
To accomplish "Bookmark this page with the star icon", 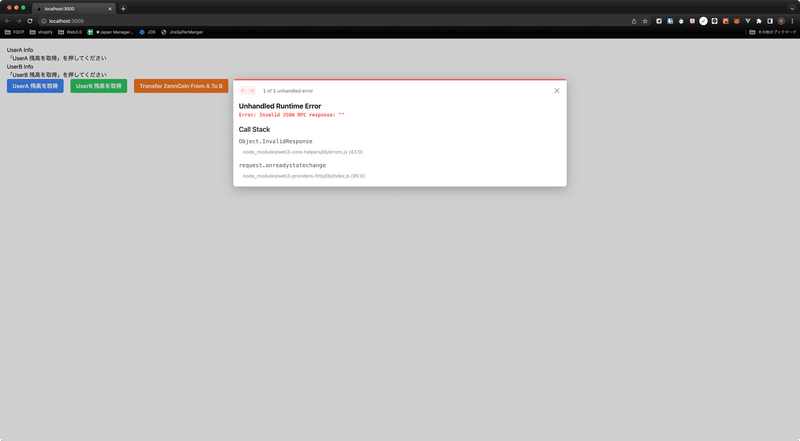I will pos(645,21).
